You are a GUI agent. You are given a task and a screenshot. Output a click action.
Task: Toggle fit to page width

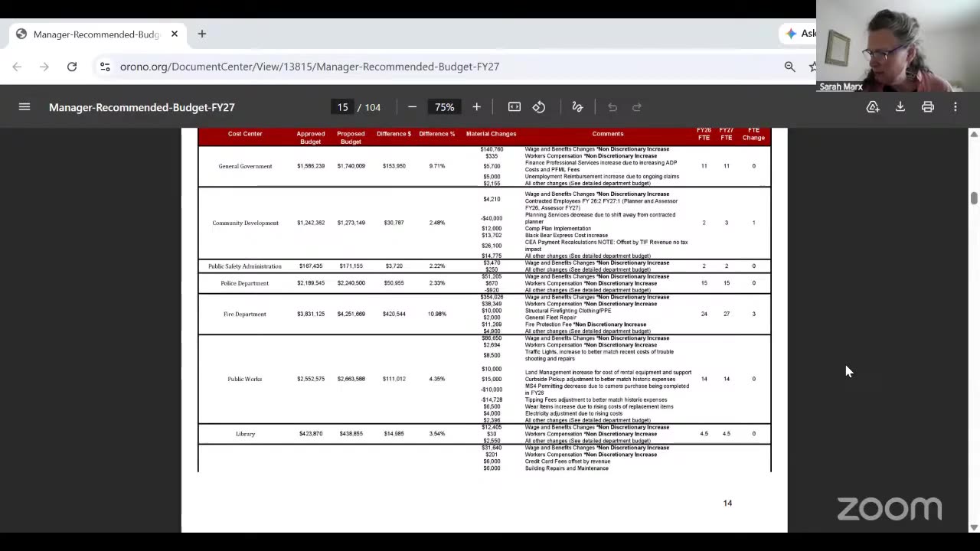pyautogui.click(x=514, y=107)
